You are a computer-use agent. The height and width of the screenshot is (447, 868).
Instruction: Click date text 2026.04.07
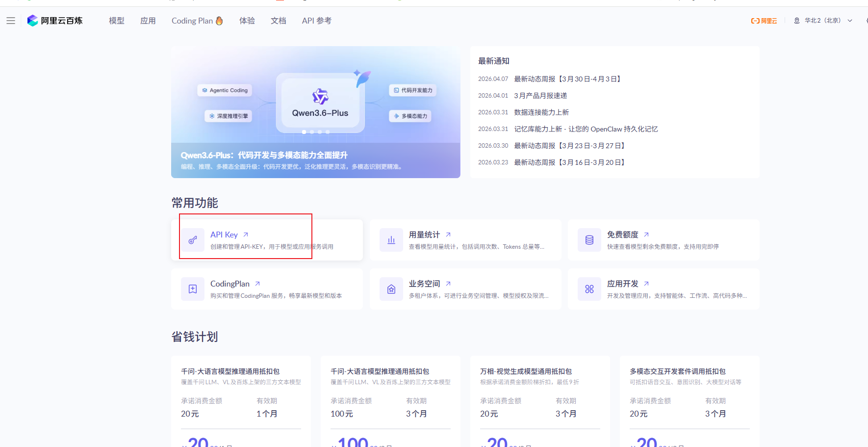[493, 79]
